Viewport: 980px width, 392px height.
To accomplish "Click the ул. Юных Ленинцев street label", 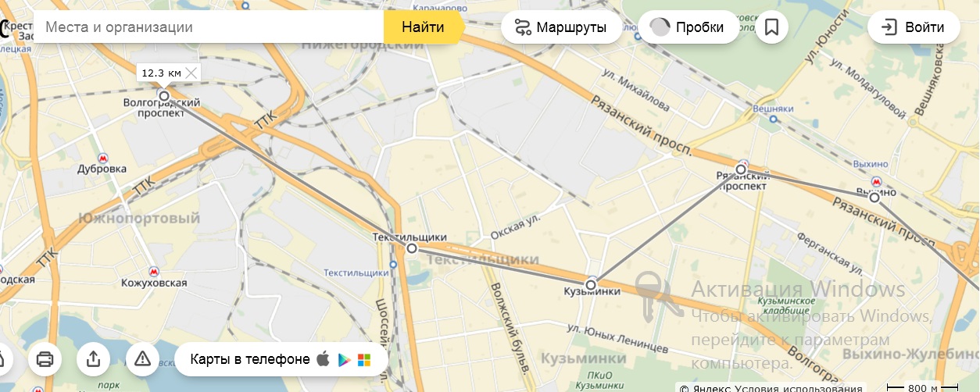I will click(x=617, y=338).
